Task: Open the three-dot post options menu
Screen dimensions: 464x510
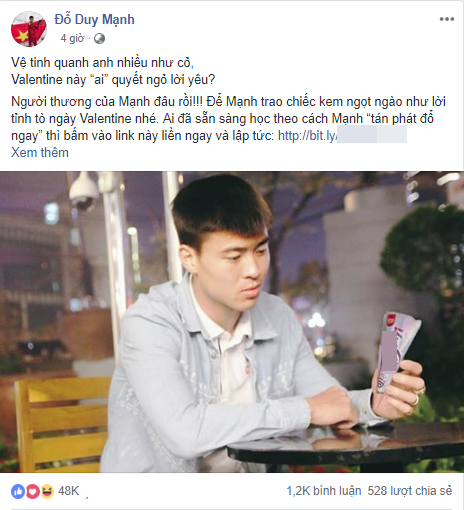Action: [446, 19]
